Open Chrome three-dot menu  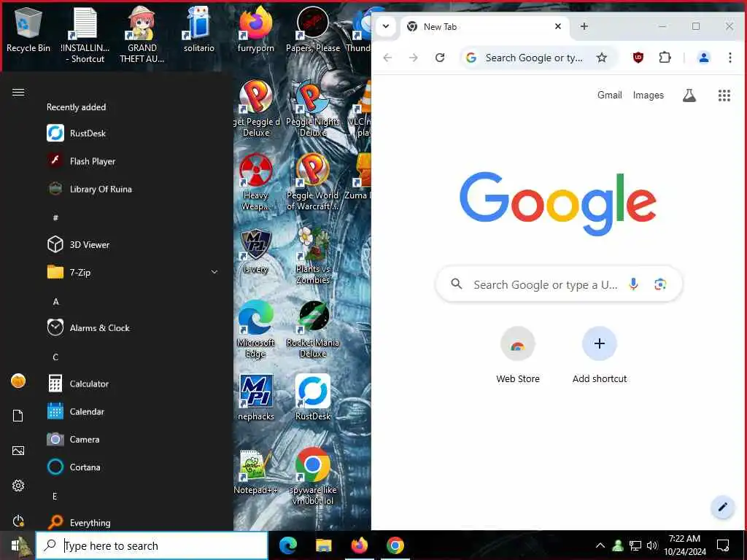point(729,58)
